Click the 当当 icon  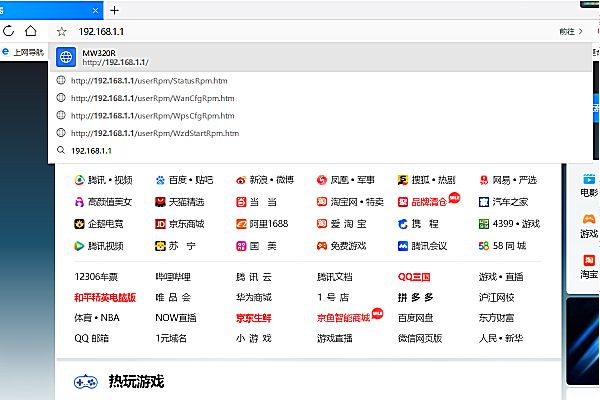pyautogui.click(x=241, y=202)
